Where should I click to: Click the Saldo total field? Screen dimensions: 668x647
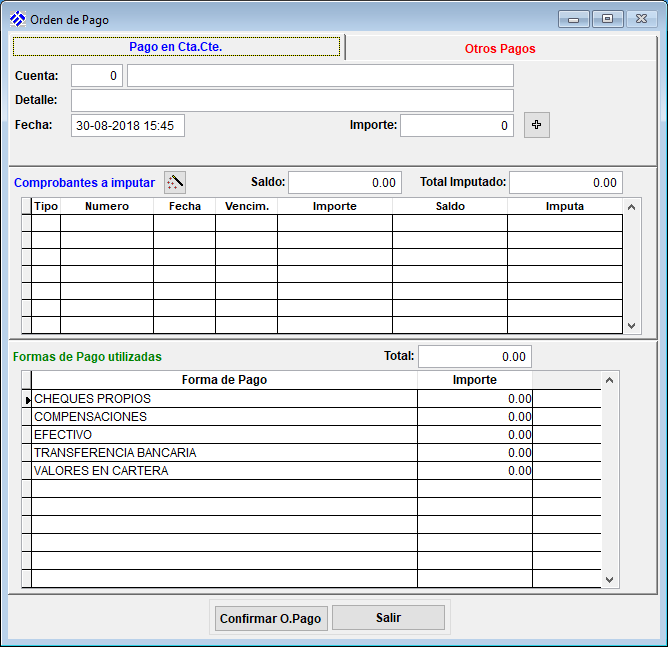[x=344, y=182]
